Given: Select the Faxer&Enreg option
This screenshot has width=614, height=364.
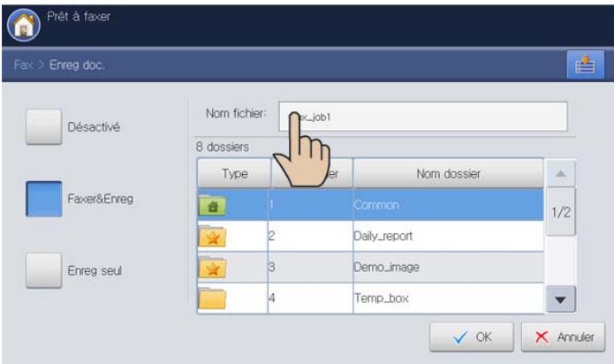Looking at the screenshot, I should 44,199.
